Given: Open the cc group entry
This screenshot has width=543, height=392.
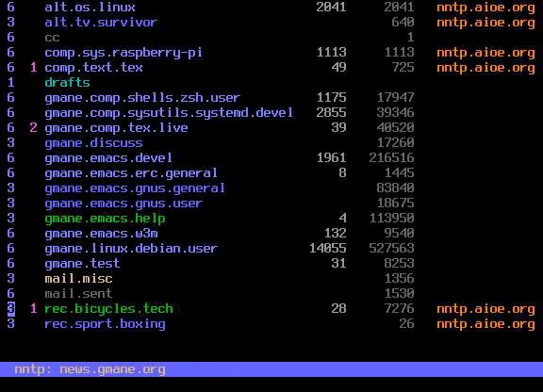Looking at the screenshot, I should [x=52, y=38].
